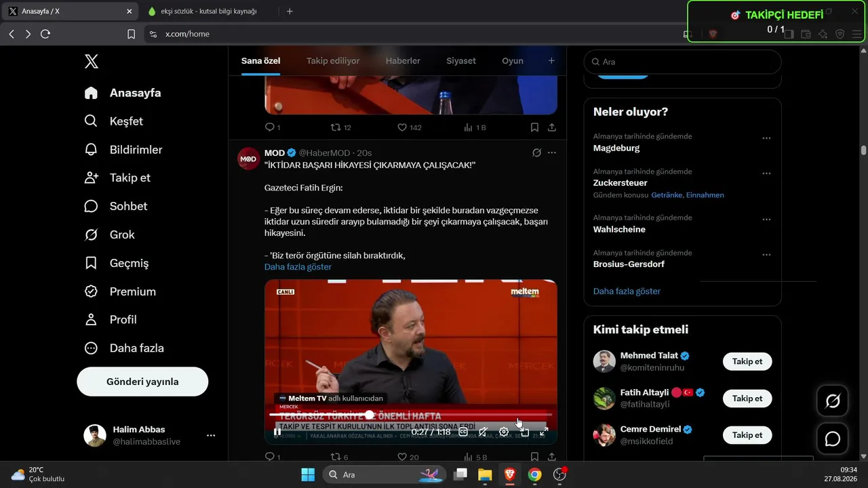This screenshot has width=868, height=488.
Task: Open more options for Wahlscheine trend
Action: tap(766, 220)
